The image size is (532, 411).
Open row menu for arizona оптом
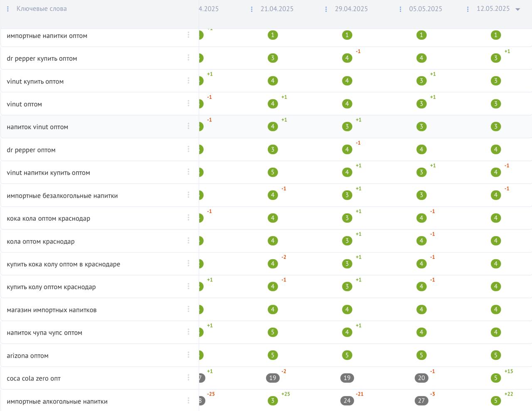(x=188, y=355)
